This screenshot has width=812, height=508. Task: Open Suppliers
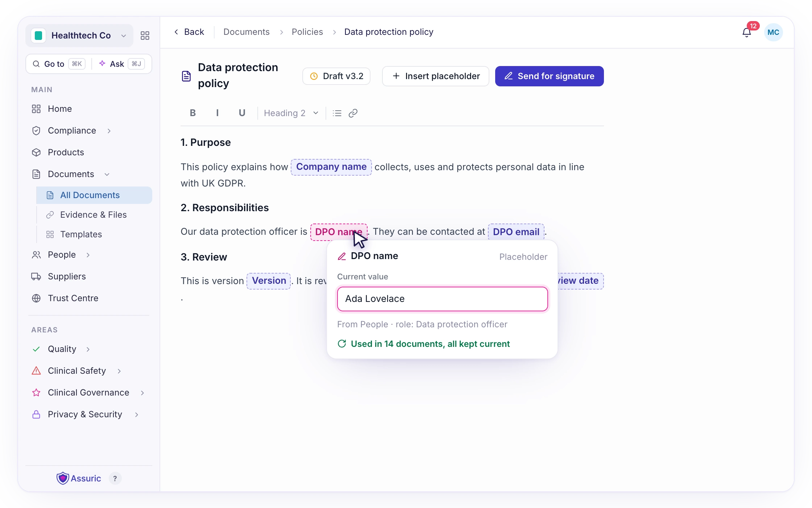(67, 276)
